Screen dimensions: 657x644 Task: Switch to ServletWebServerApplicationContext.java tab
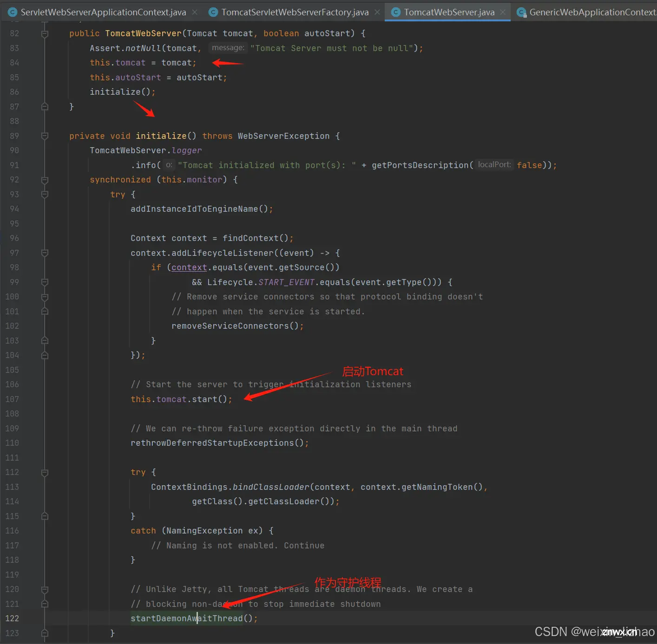tap(103, 13)
